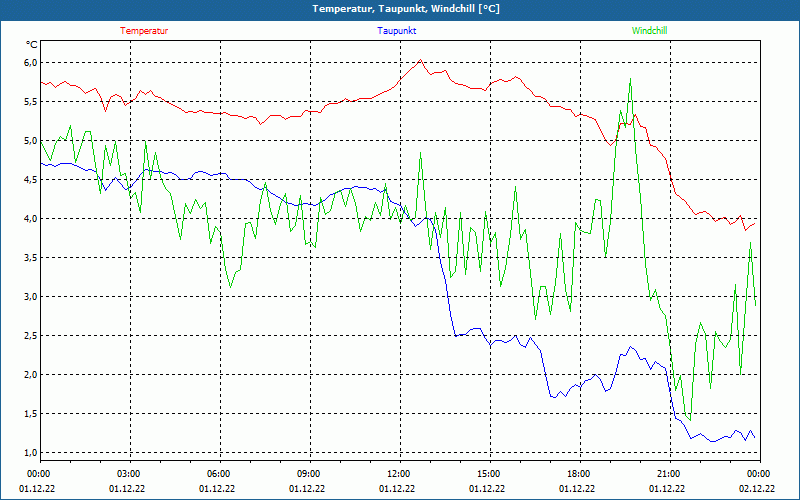This screenshot has height=500, width=800.
Task: Click the chart title 'Temperatur, Taupunkt, Windchill [°C]'
Action: point(406,9)
